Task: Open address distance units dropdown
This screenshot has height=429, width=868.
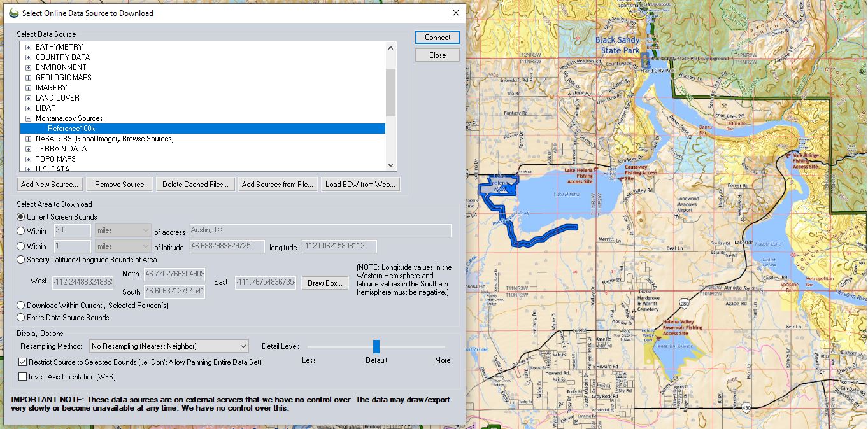Action: pos(123,230)
